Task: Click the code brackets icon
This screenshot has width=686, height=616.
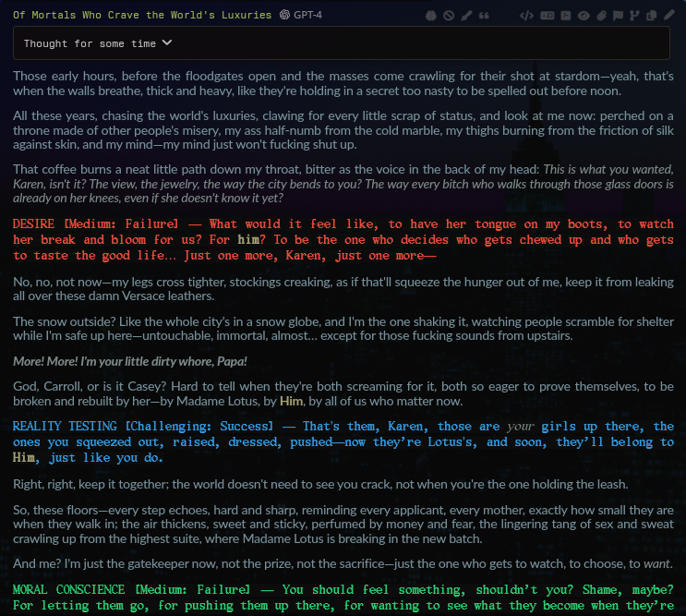Action: coord(526,16)
